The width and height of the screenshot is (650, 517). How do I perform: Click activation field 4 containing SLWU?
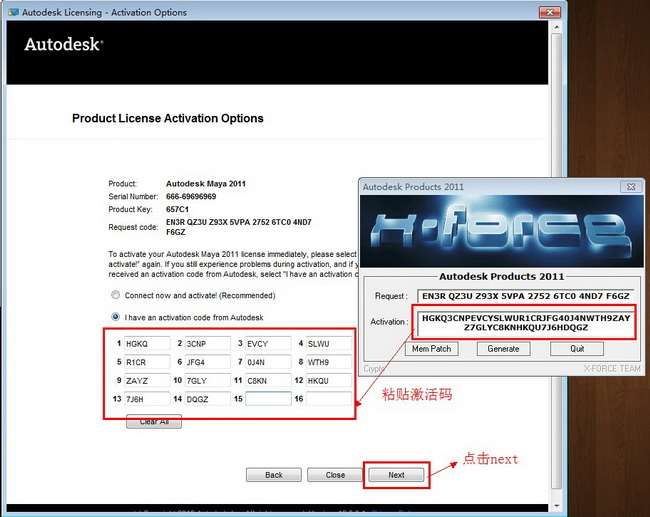[x=329, y=344]
